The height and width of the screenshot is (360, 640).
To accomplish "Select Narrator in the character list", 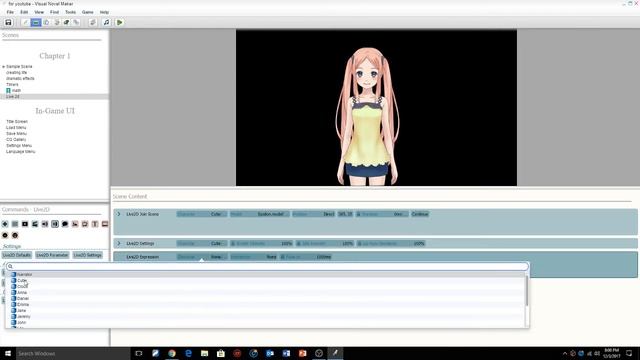I will click(266, 275).
